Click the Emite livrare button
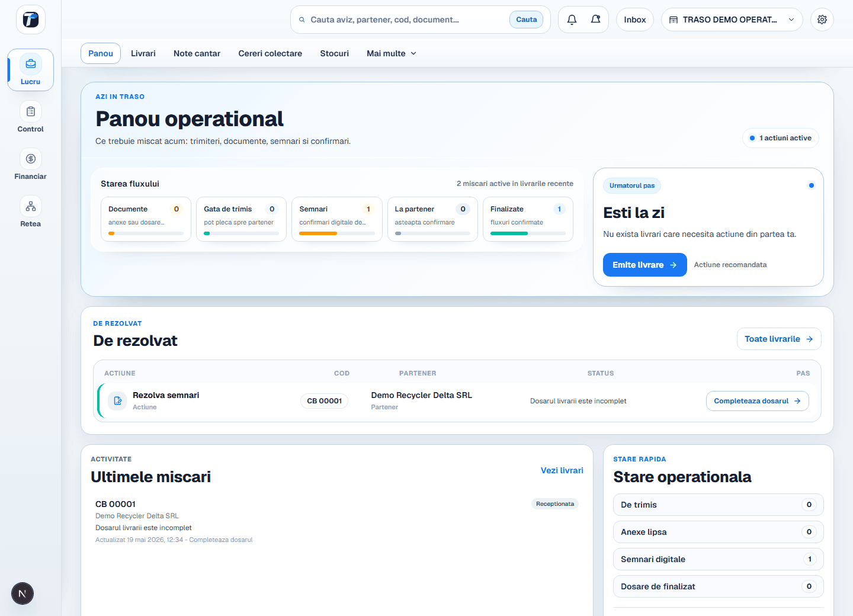The height and width of the screenshot is (616, 853). coord(645,265)
